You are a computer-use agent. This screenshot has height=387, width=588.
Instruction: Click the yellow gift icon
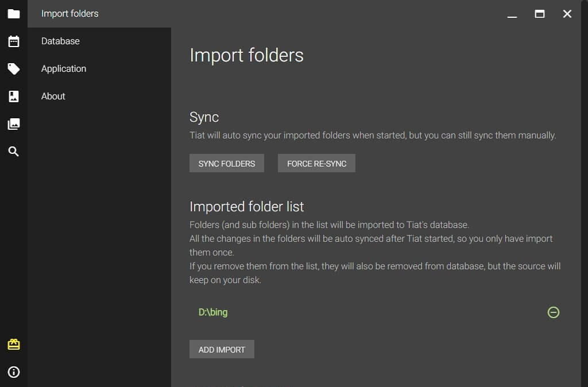14,345
